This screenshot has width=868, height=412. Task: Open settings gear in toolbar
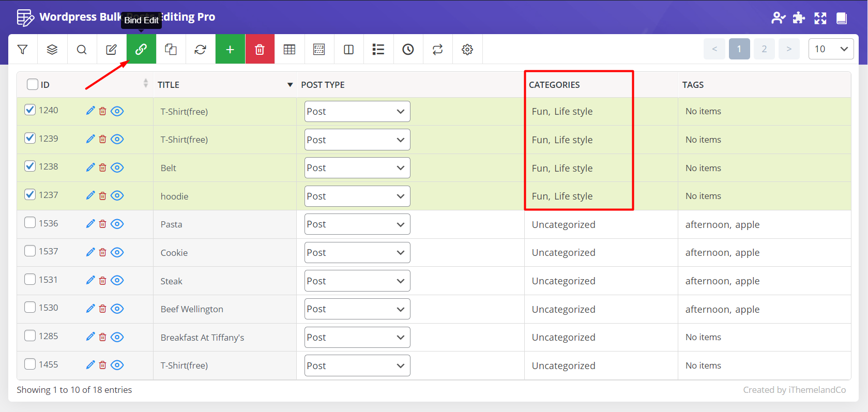click(467, 49)
